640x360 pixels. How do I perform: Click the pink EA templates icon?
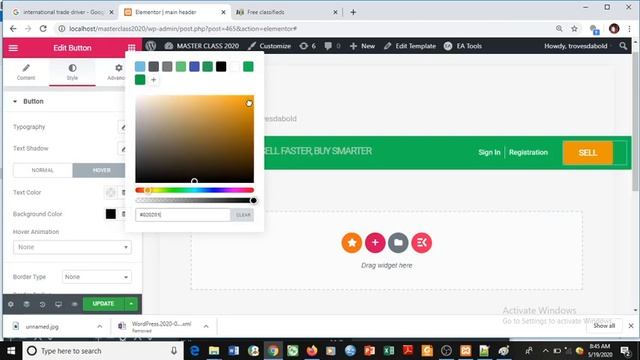[422, 243]
